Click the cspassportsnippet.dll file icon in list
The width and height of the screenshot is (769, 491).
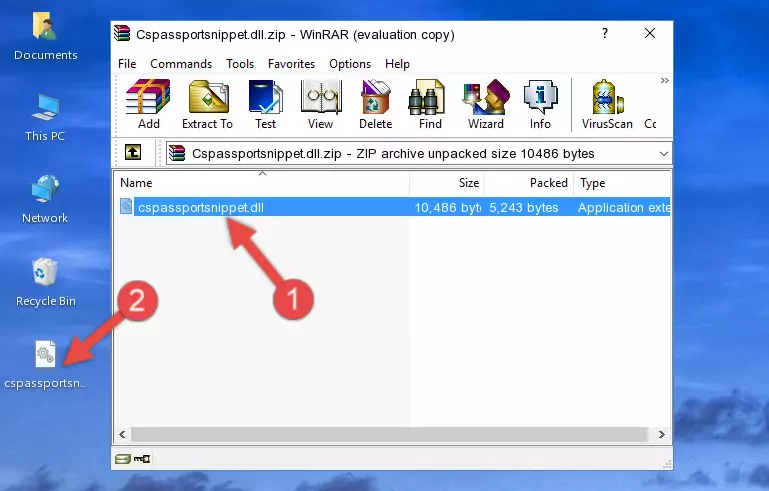pyautogui.click(x=126, y=207)
